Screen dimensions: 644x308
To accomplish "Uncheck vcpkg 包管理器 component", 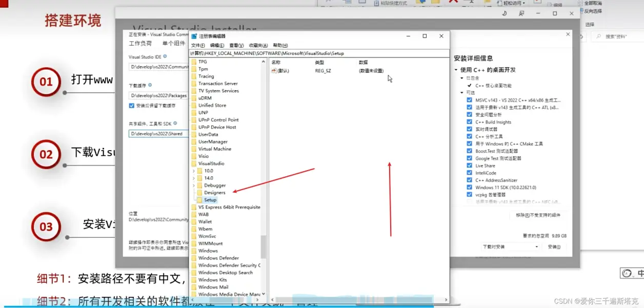I will [469, 195].
